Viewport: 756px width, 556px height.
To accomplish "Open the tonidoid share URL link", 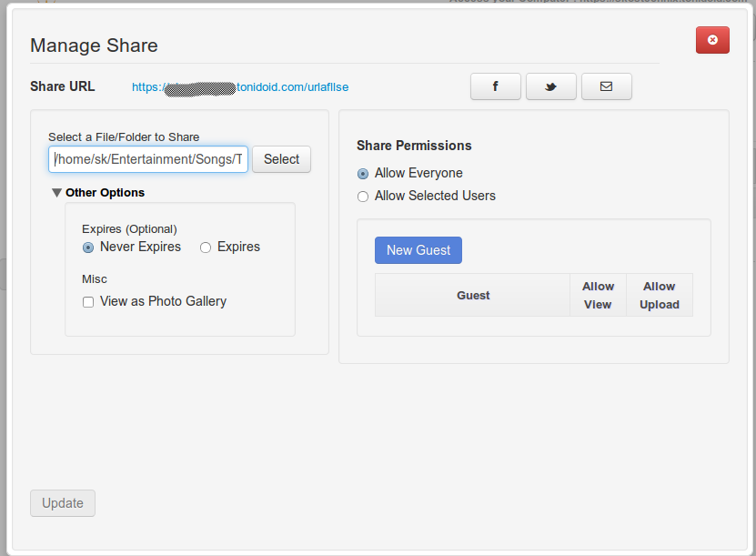I will [x=240, y=87].
